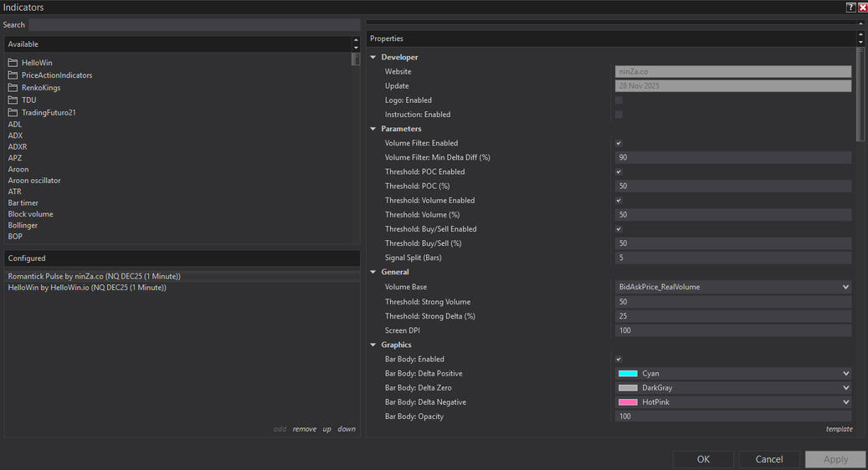
Task: Disable the Volume Filter Enabled checkbox
Action: pyautogui.click(x=619, y=144)
